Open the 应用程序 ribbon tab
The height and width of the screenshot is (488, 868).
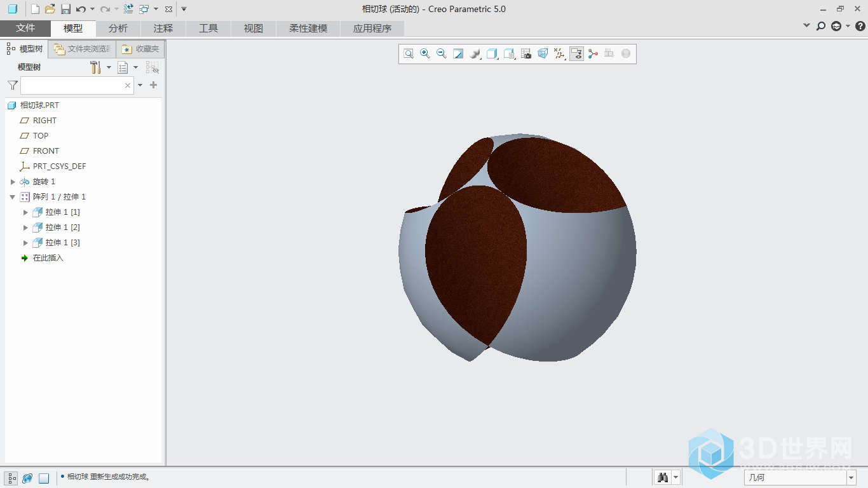point(372,29)
